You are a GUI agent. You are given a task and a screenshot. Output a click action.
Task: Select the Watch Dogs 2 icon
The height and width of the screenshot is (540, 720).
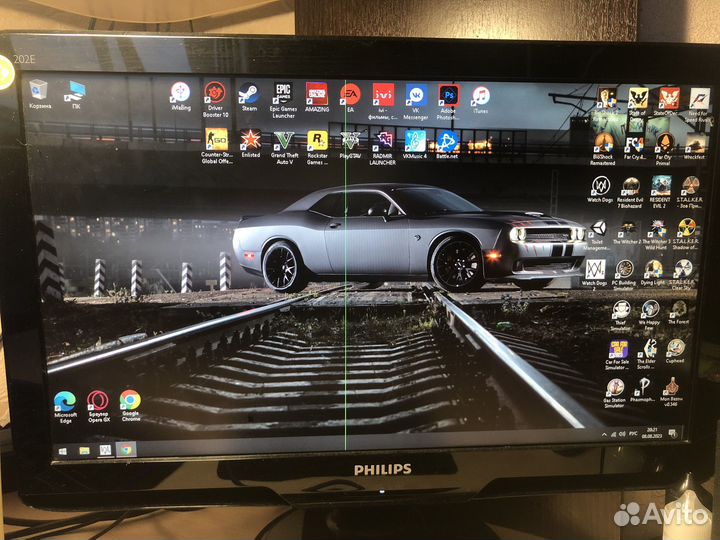(x=597, y=269)
